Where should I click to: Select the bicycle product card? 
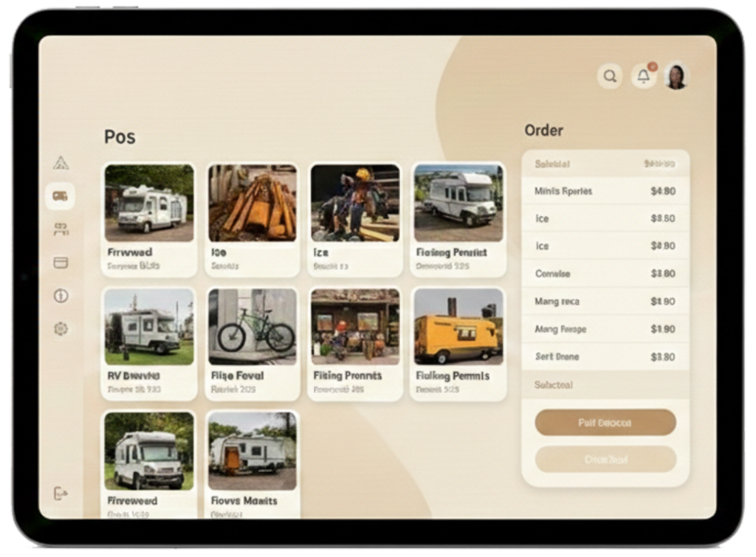pos(252,343)
